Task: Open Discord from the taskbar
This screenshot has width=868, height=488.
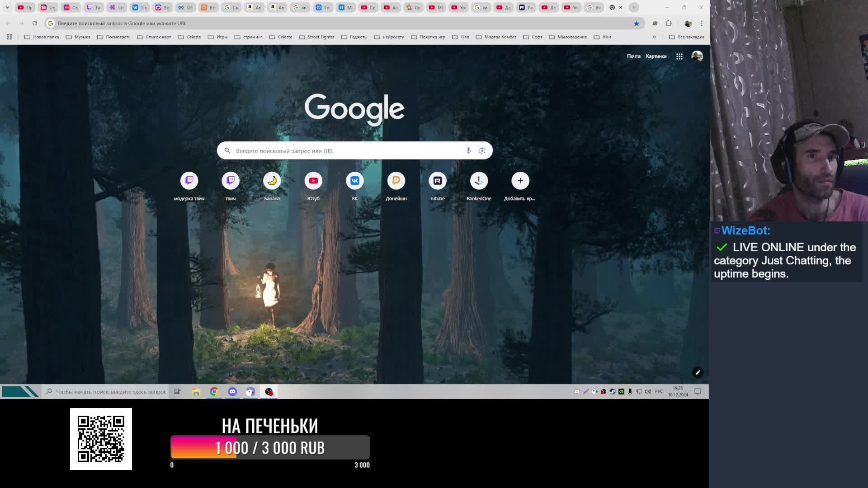Action: pos(232,392)
